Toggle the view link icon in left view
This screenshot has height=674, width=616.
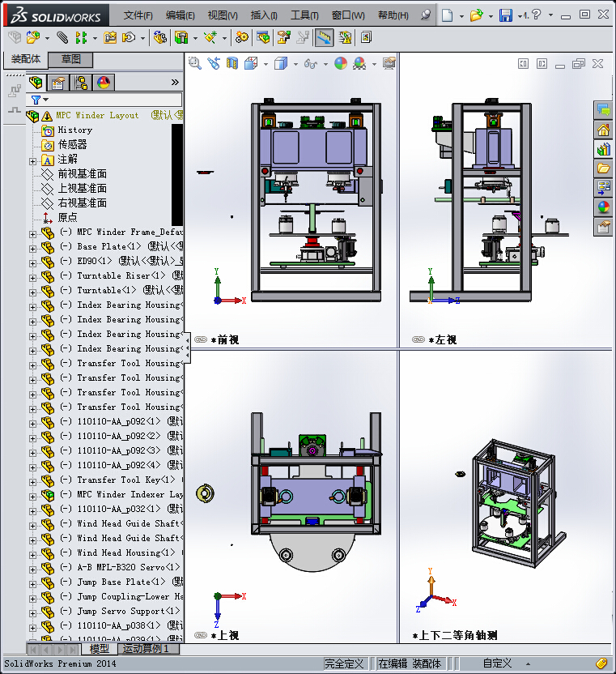tap(418, 339)
